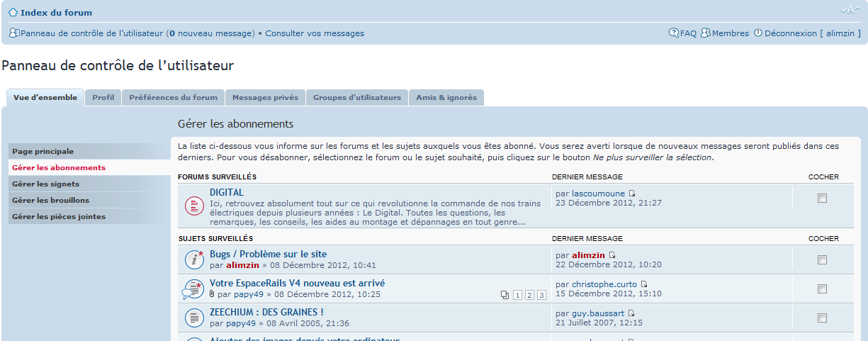Switch to the Profil tab

pyautogui.click(x=103, y=97)
